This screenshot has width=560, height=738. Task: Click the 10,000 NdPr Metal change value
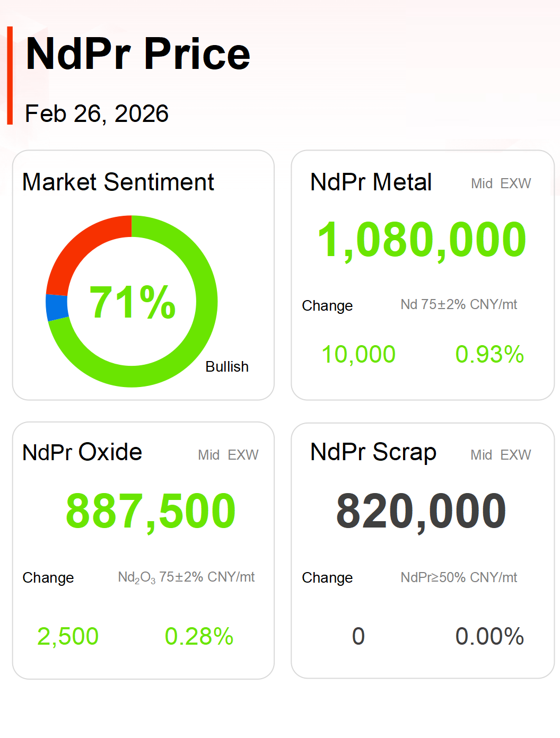coord(358,354)
